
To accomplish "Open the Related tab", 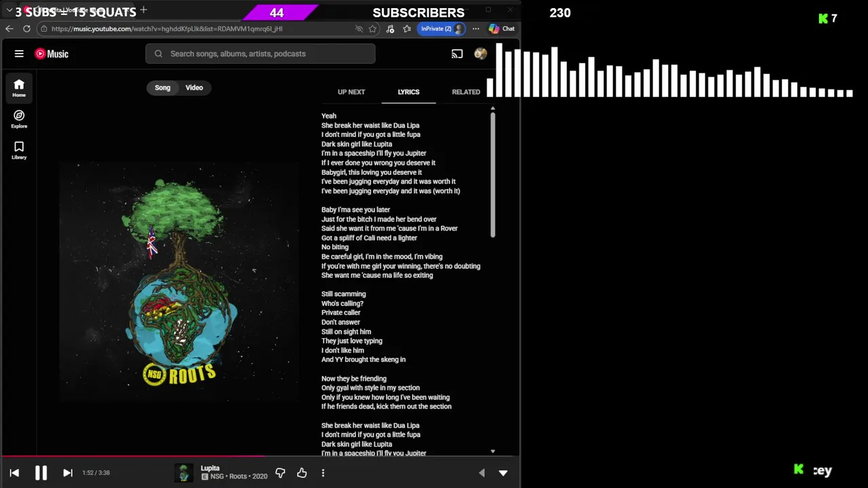I will [466, 91].
